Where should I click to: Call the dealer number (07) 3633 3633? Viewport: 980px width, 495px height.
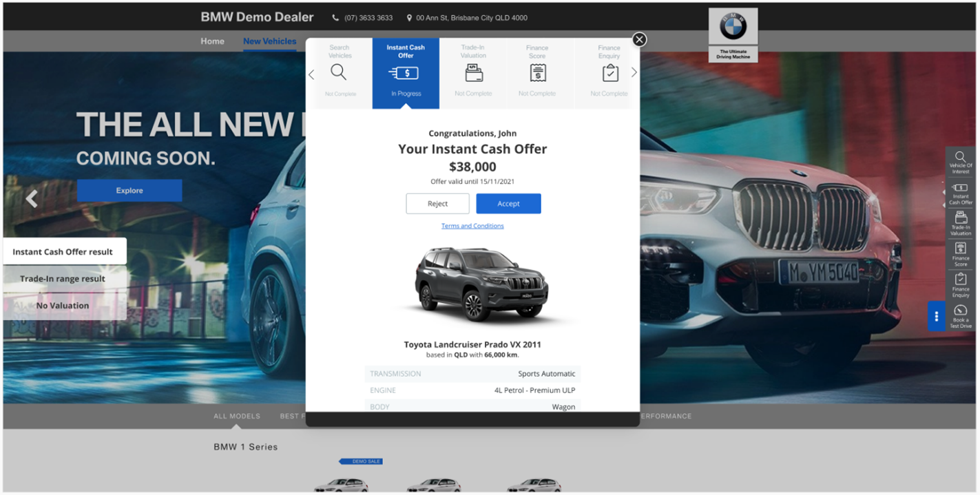[368, 18]
